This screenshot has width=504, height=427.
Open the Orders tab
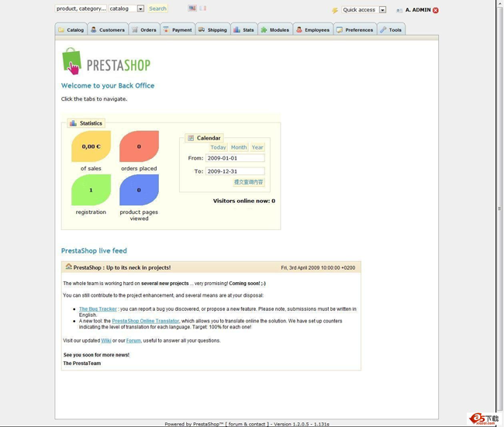click(x=144, y=29)
